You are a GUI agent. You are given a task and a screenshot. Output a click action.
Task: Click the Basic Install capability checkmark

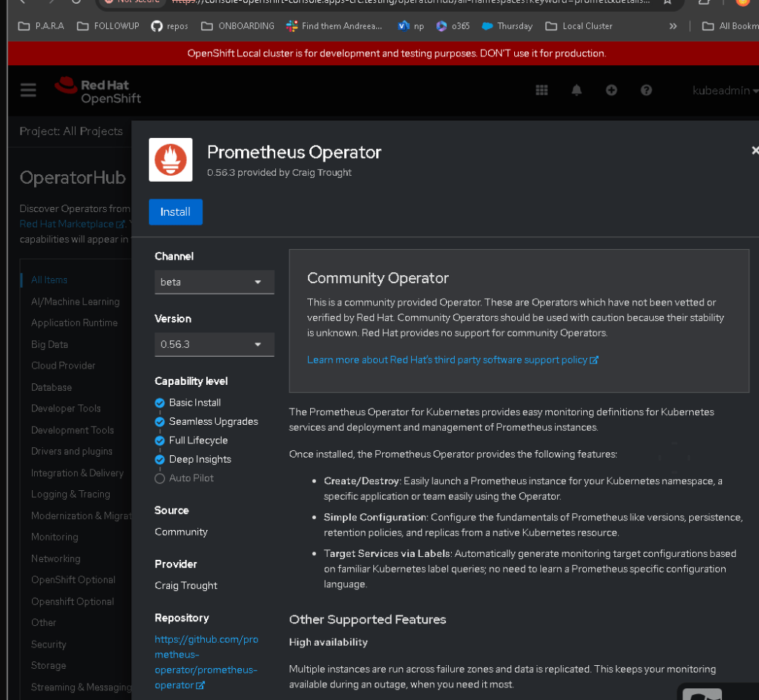click(x=160, y=403)
